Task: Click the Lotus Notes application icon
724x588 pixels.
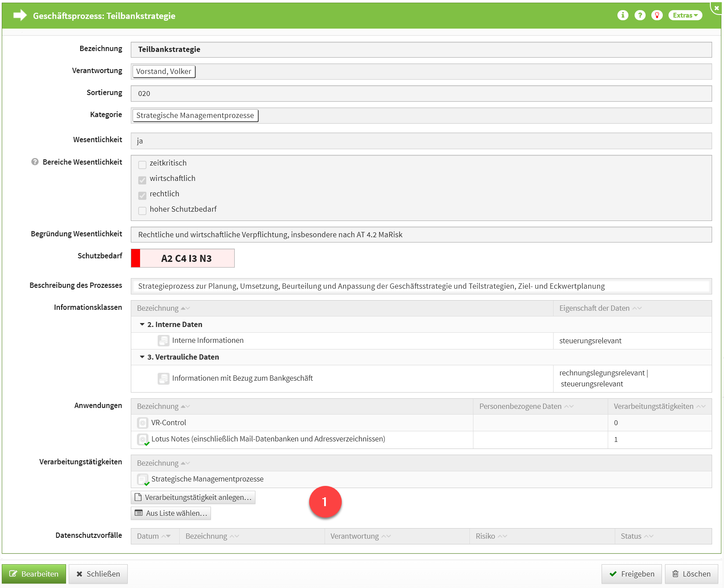Action: pyautogui.click(x=143, y=439)
